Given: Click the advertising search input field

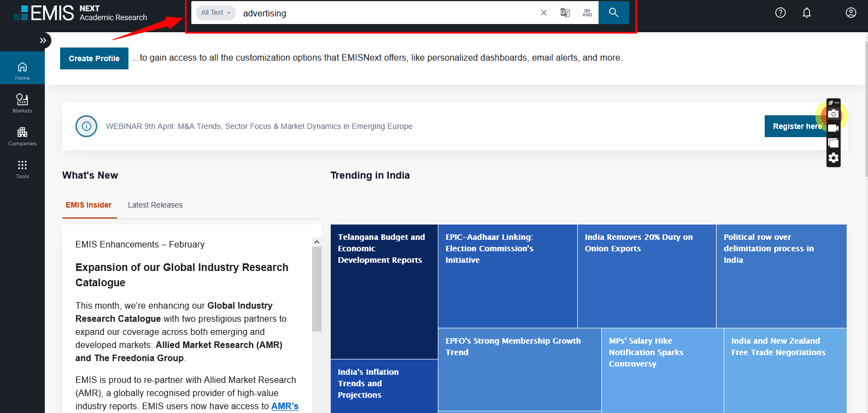Looking at the screenshot, I should 383,13.
